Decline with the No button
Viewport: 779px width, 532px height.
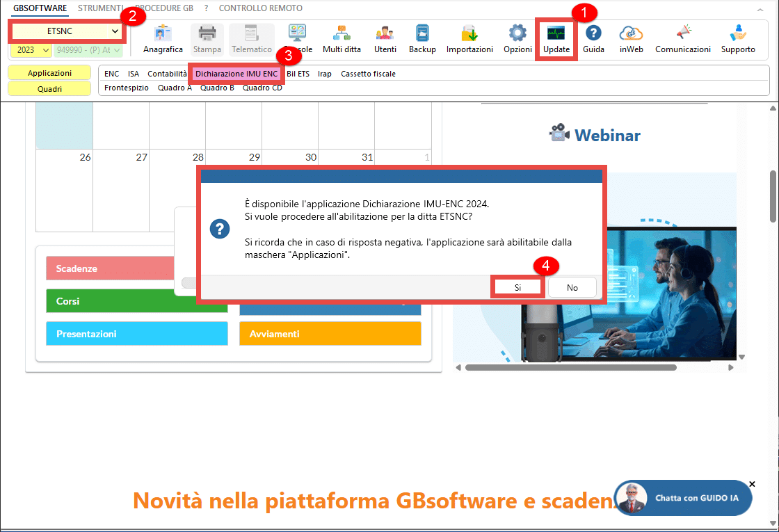(x=572, y=287)
